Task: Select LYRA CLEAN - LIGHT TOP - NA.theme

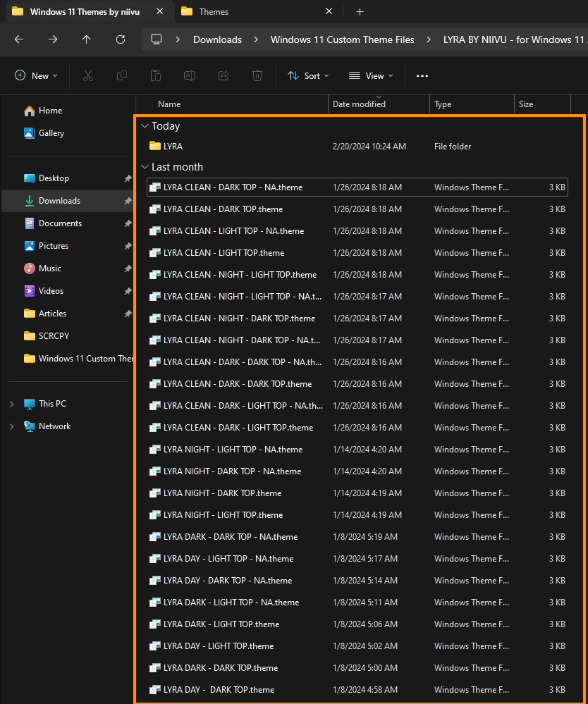Action: tap(357, 230)
